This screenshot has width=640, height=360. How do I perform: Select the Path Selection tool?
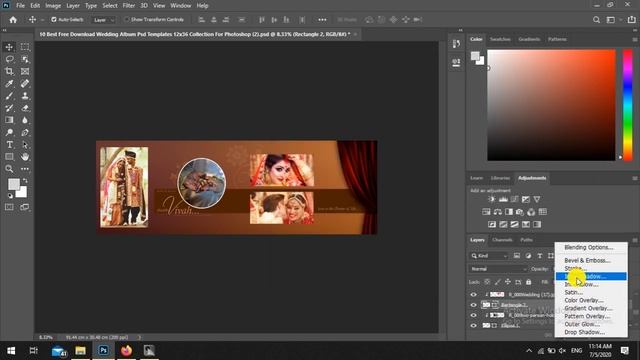point(25,144)
